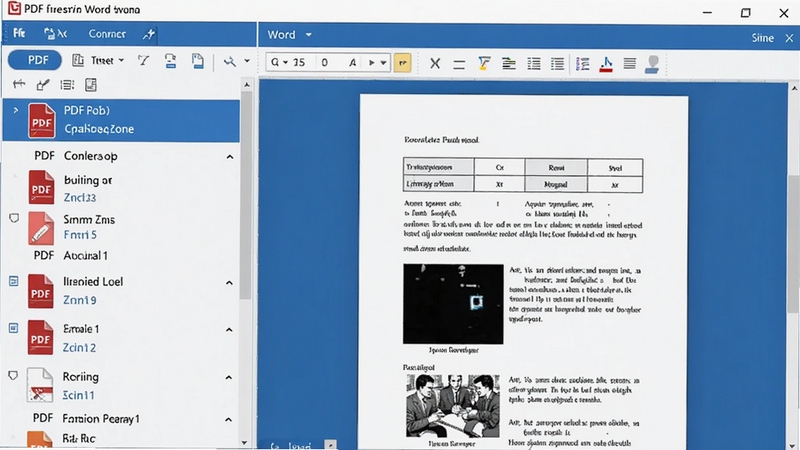
Task: Click the font size field showing 35
Action: pyautogui.click(x=299, y=63)
